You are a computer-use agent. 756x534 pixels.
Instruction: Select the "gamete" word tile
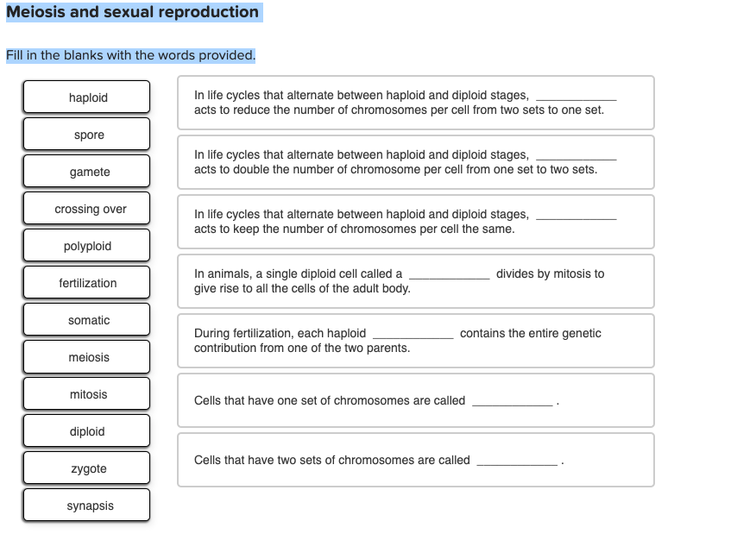pos(86,171)
